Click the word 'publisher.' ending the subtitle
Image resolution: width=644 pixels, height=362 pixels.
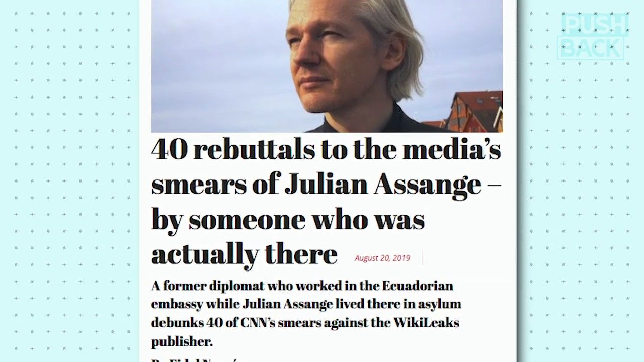tap(182, 342)
